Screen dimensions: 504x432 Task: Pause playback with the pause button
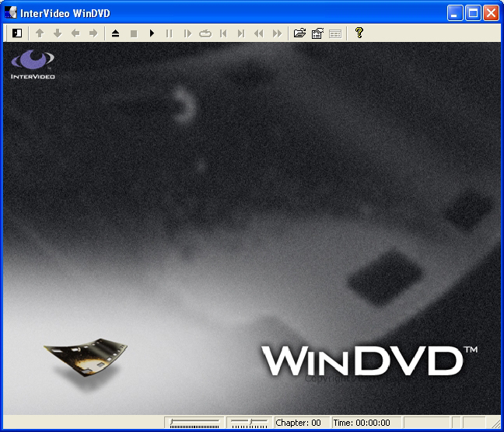pos(170,33)
